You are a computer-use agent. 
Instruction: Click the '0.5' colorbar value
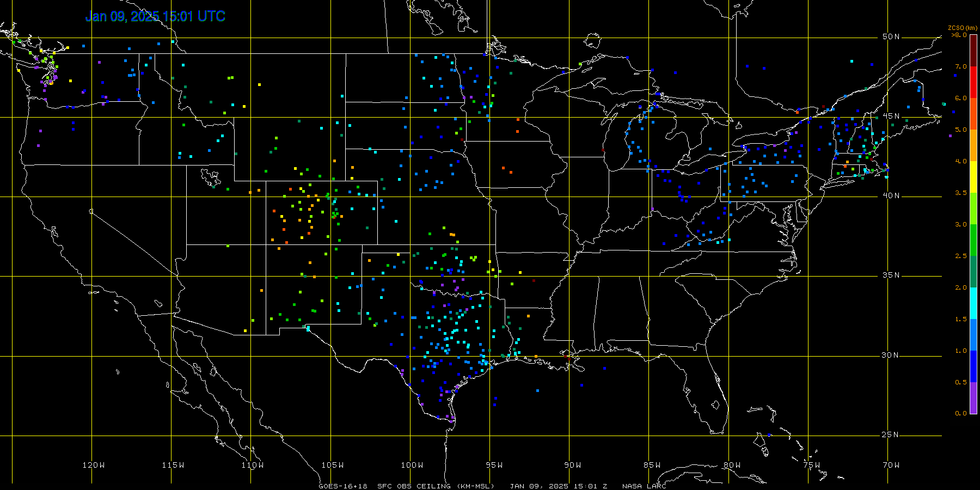point(961,382)
